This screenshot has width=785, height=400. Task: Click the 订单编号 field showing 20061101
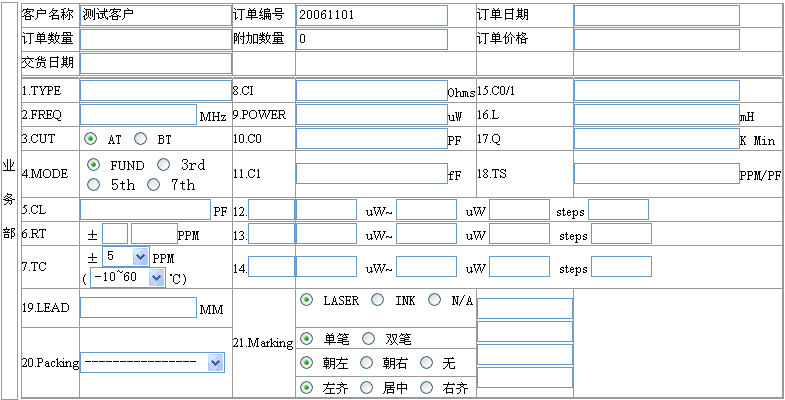tap(372, 16)
